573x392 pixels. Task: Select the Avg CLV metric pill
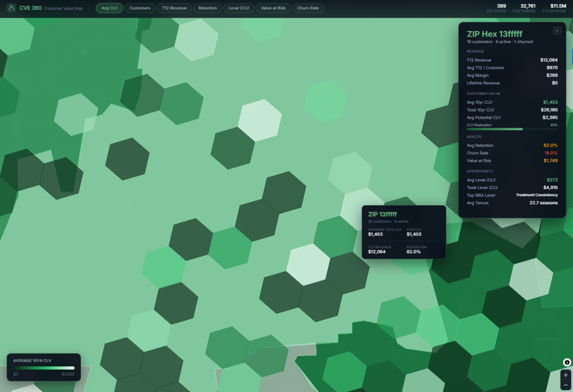pyautogui.click(x=109, y=9)
